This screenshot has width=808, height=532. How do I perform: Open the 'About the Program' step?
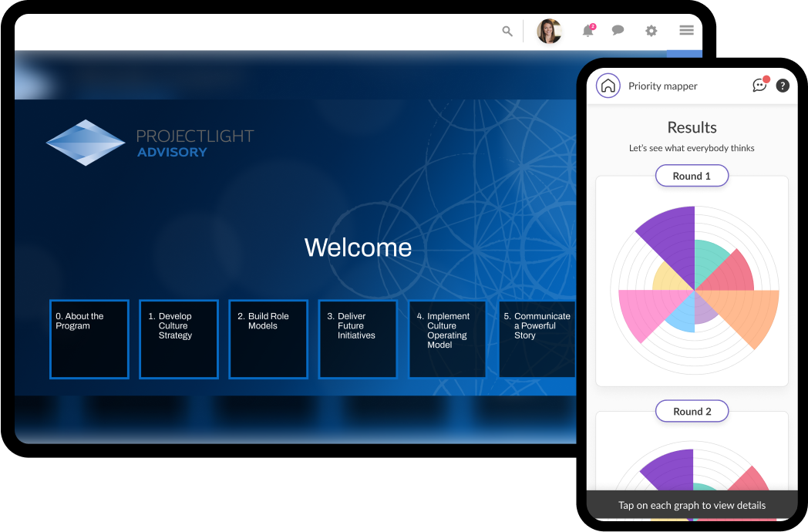(x=89, y=339)
